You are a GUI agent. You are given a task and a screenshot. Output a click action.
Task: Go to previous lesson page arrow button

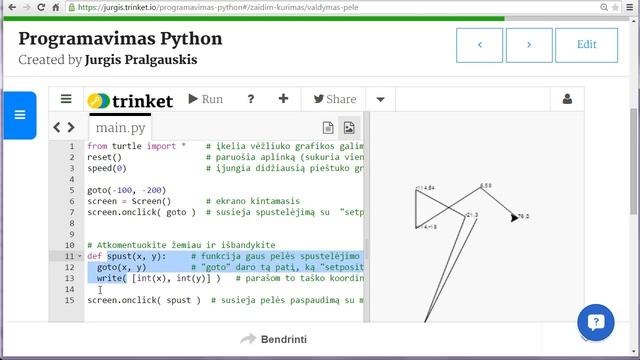pyautogui.click(x=480, y=45)
